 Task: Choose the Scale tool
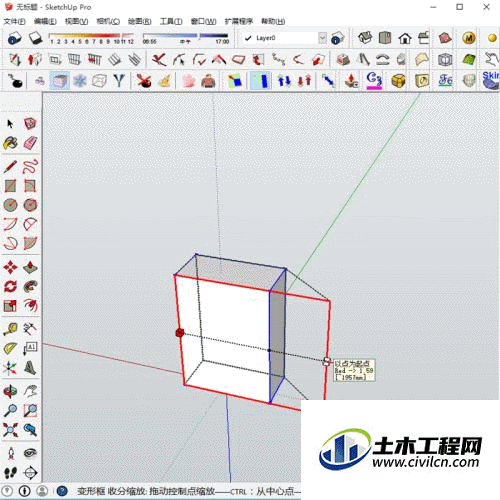[x=10, y=305]
